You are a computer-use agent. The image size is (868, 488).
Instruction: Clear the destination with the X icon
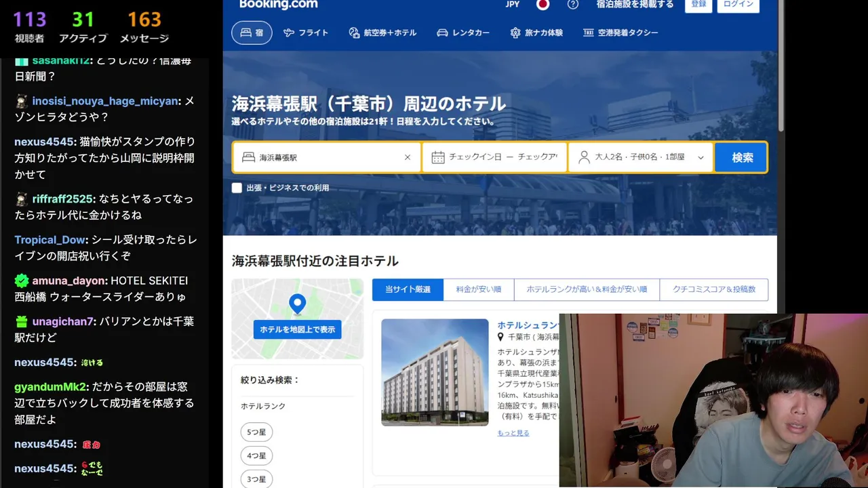click(408, 157)
